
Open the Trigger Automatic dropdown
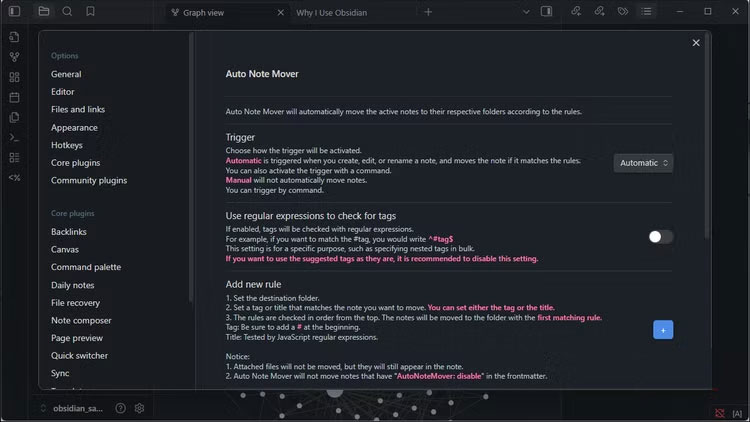tap(643, 163)
